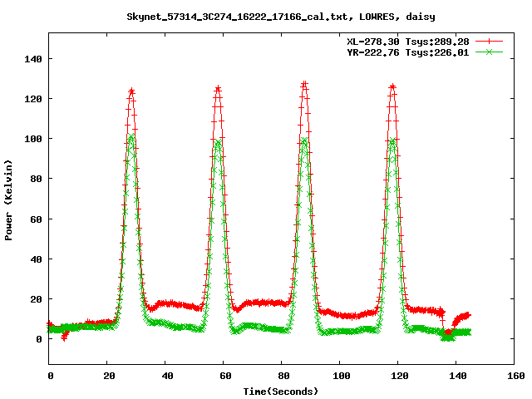Click x-axis tick label 80
This screenshot has height=399, width=532.
click(x=283, y=376)
